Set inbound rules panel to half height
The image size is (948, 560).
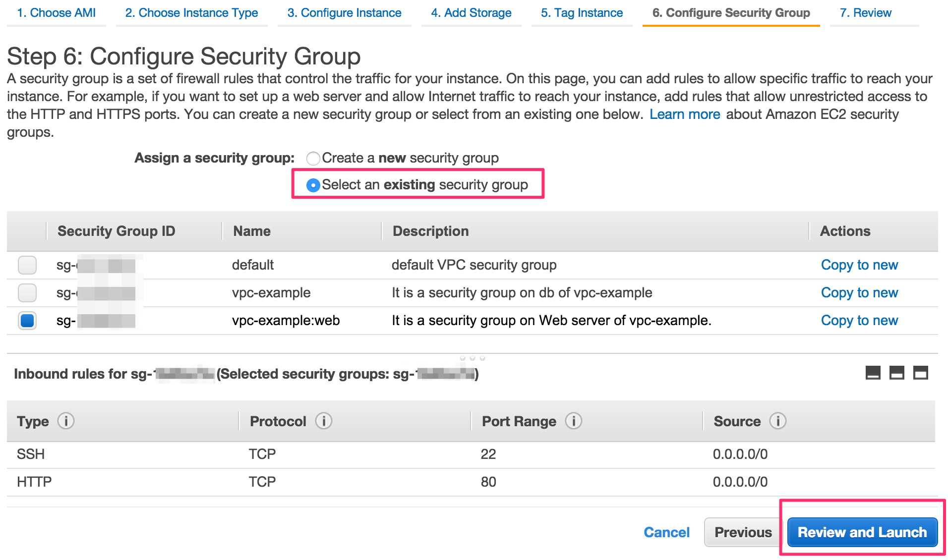point(896,373)
